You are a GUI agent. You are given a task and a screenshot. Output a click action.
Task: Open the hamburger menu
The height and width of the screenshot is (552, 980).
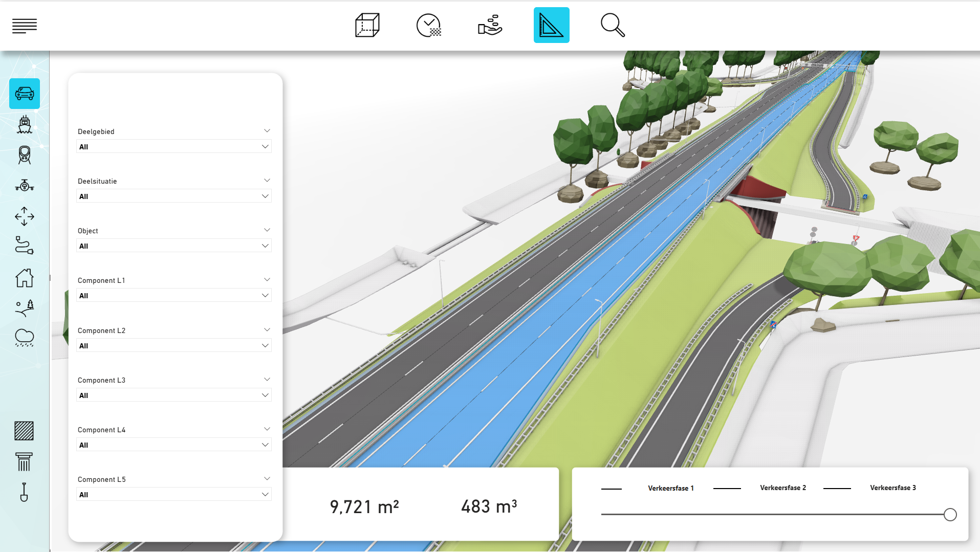coord(25,26)
